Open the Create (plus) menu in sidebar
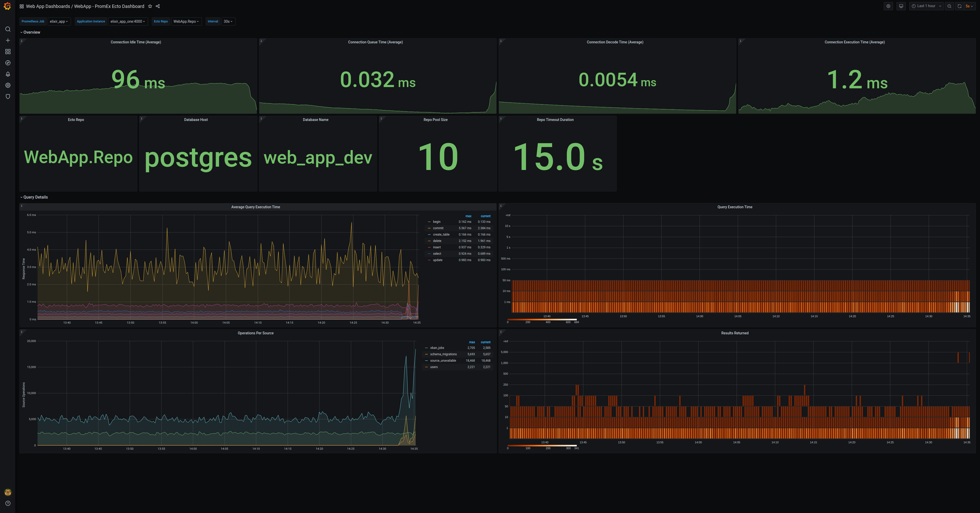 8,40
